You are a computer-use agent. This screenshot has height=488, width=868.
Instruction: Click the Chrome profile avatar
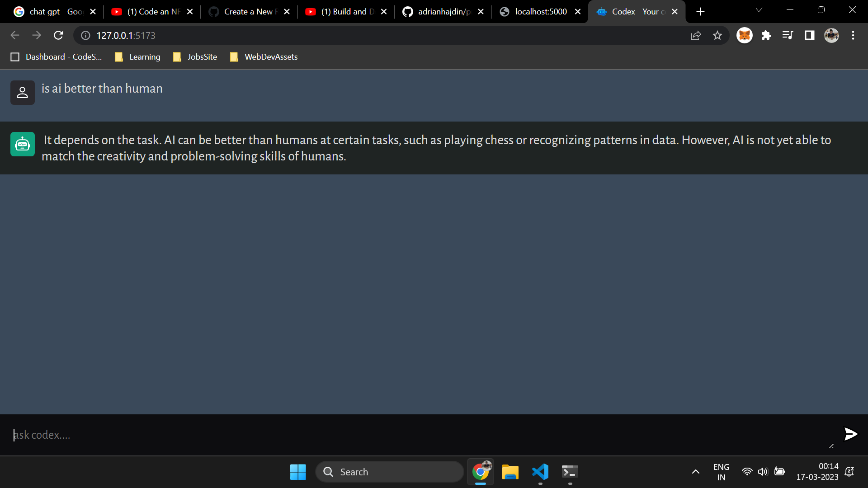pos(832,35)
